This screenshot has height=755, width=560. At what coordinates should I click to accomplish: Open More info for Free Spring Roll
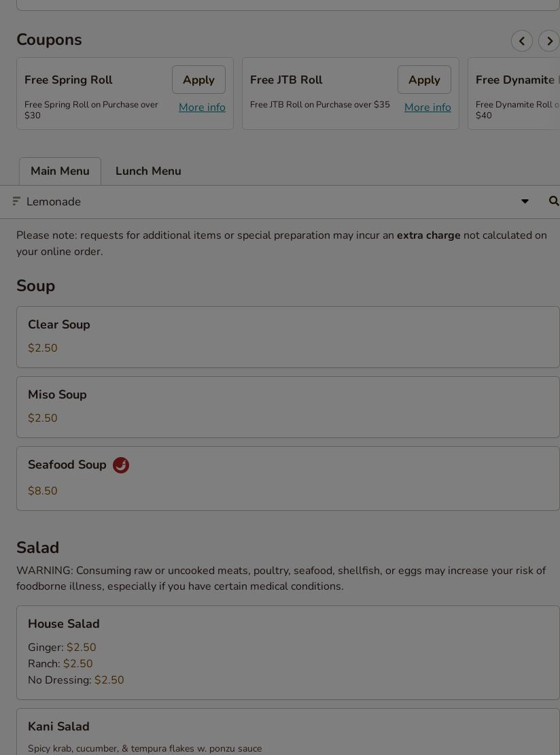[x=202, y=107]
